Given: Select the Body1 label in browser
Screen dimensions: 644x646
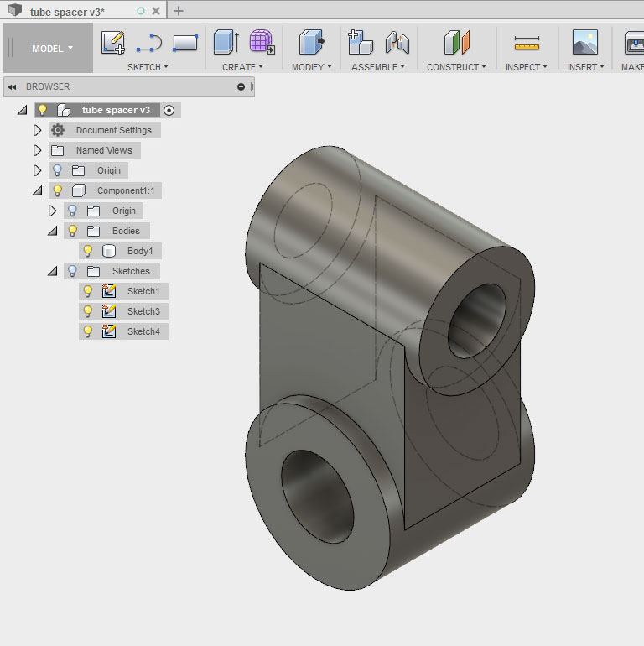Looking at the screenshot, I should [x=140, y=251].
